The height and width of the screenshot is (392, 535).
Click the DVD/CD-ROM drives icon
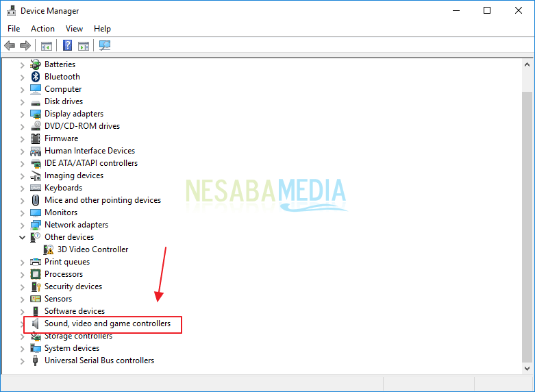(x=36, y=126)
